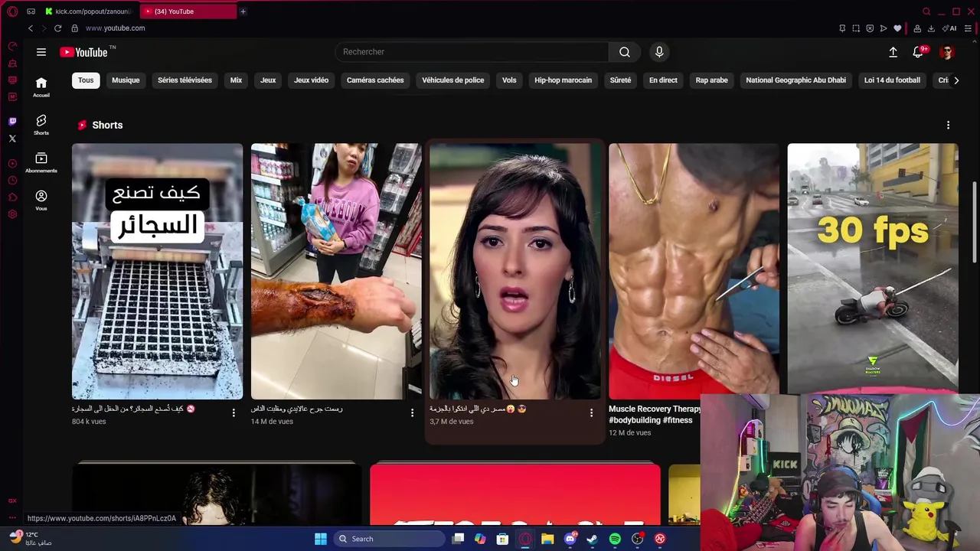Start voice search with the microphone

[x=659, y=52]
